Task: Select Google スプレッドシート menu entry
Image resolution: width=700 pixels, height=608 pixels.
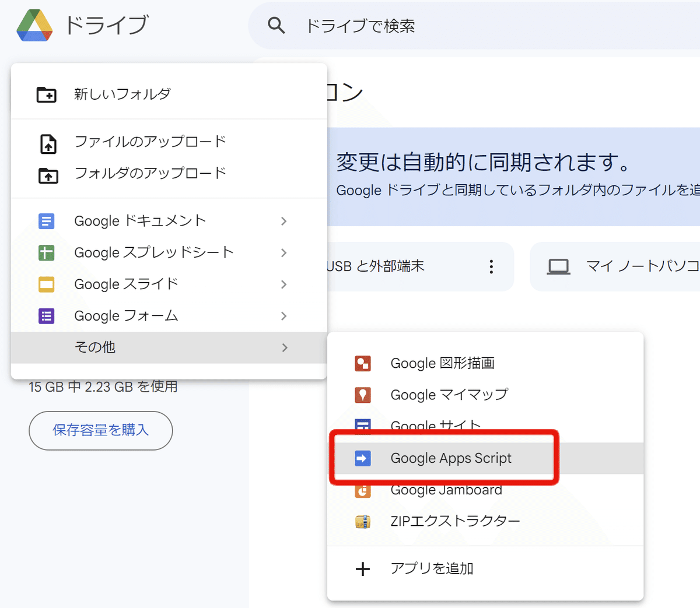Action: [x=169, y=252]
